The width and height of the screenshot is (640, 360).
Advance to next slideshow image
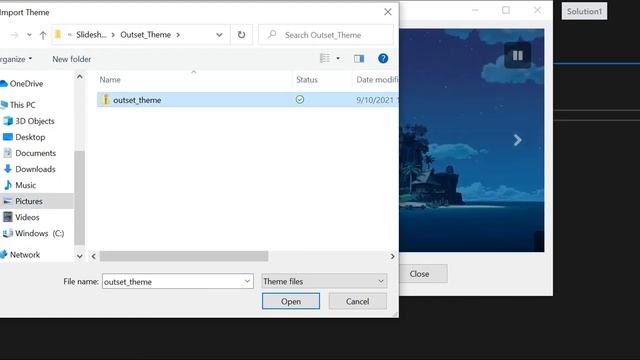[x=517, y=140]
